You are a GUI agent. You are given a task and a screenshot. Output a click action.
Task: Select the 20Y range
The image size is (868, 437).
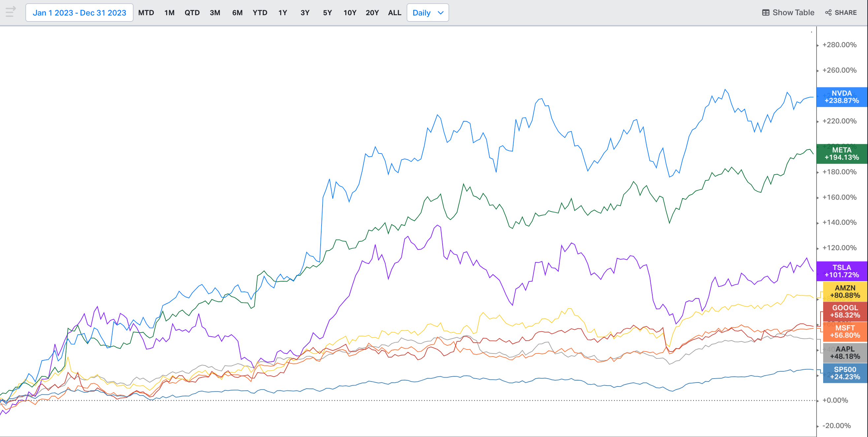[x=372, y=13]
